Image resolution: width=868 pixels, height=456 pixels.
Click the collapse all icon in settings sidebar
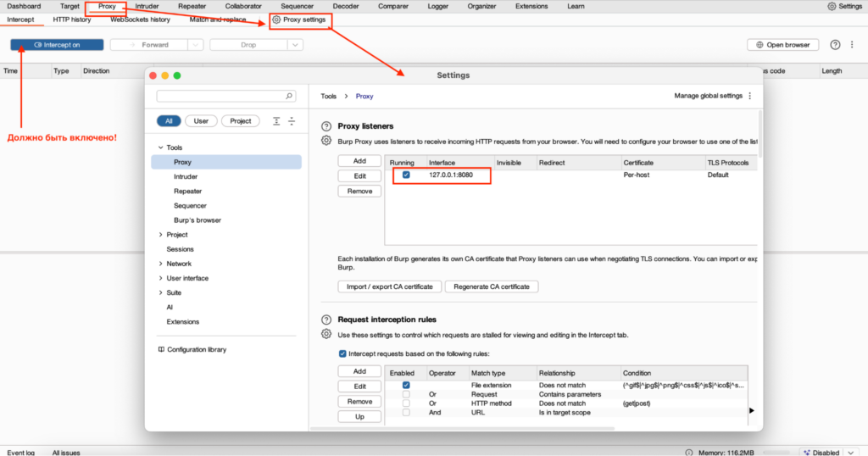pyautogui.click(x=292, y=121)
